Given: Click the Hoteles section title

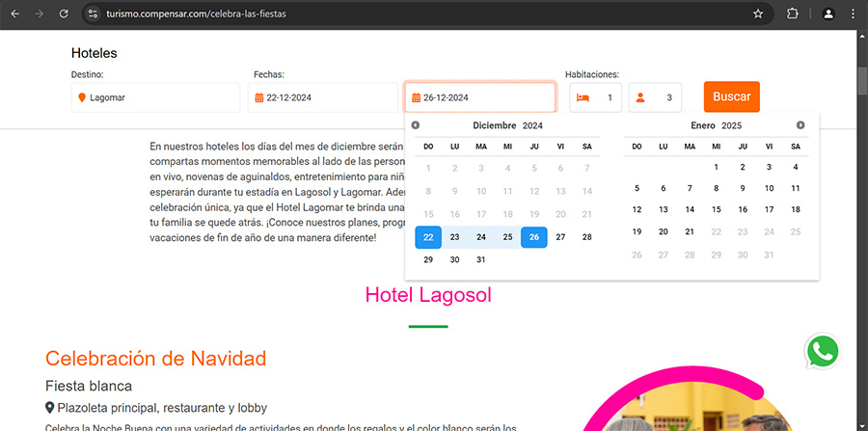Looking at the screenshot, I should [95, 53].
